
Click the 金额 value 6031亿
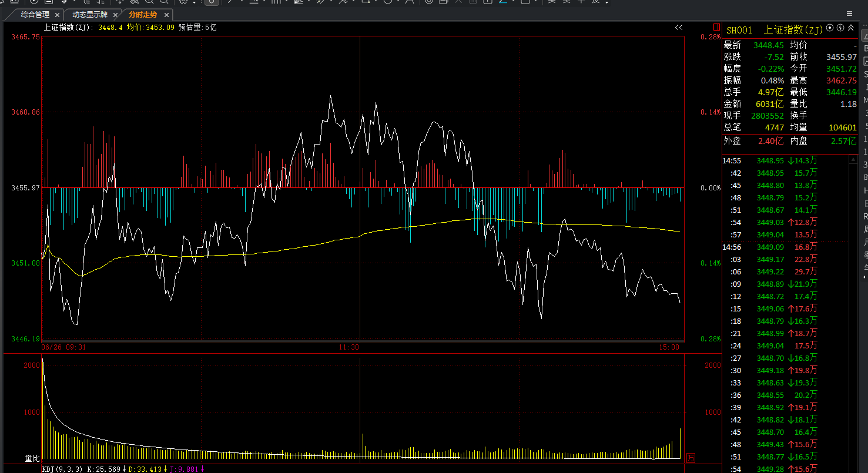(x=770, y=104)
